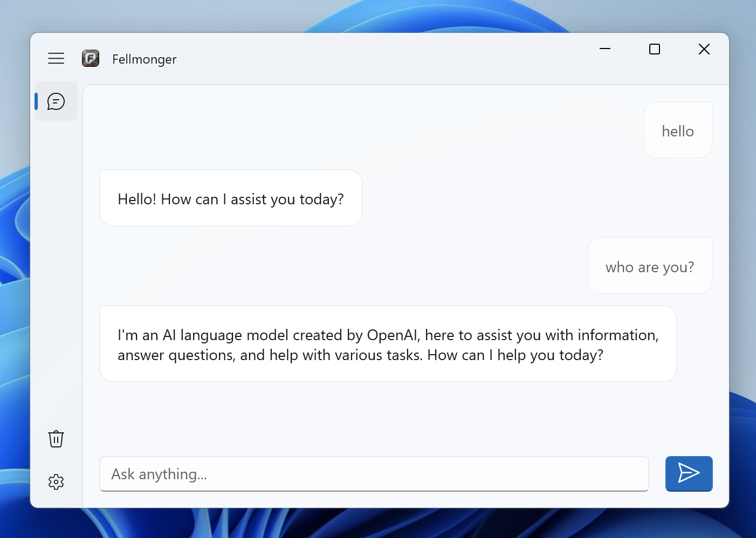The height and width of the screenshot is (538, 756).
Task: Click the 'who are you?' message bubble
Action: 650,266
